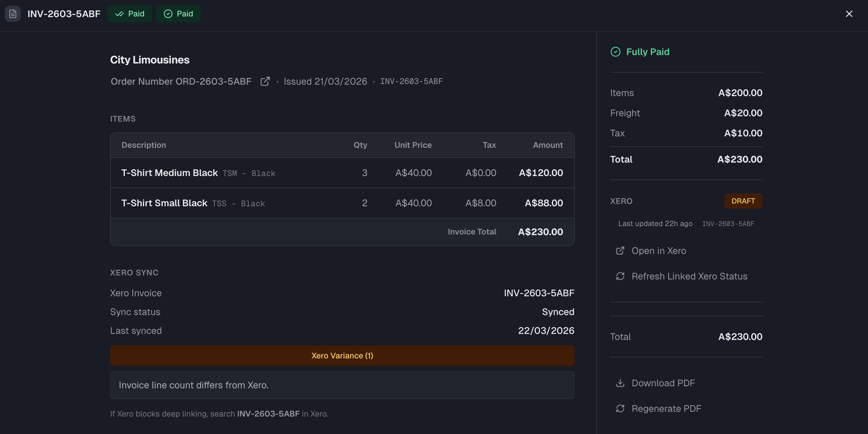Click the A$120.00 amount cell

540,173
